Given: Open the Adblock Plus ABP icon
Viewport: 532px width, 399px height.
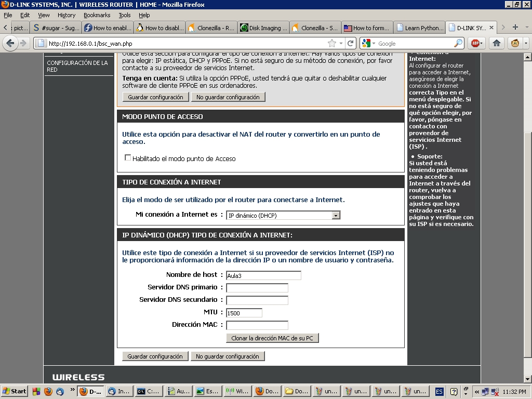Looking at the screenshot, I should click(476, 43).
